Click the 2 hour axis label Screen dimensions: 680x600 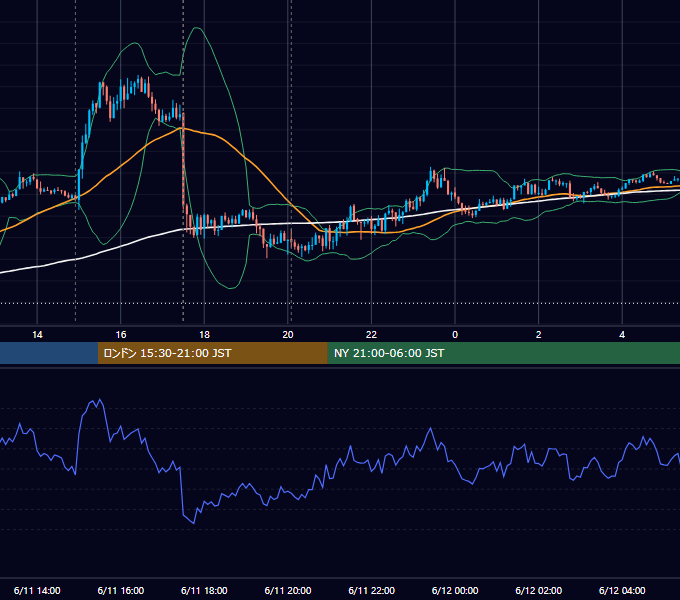539,335
